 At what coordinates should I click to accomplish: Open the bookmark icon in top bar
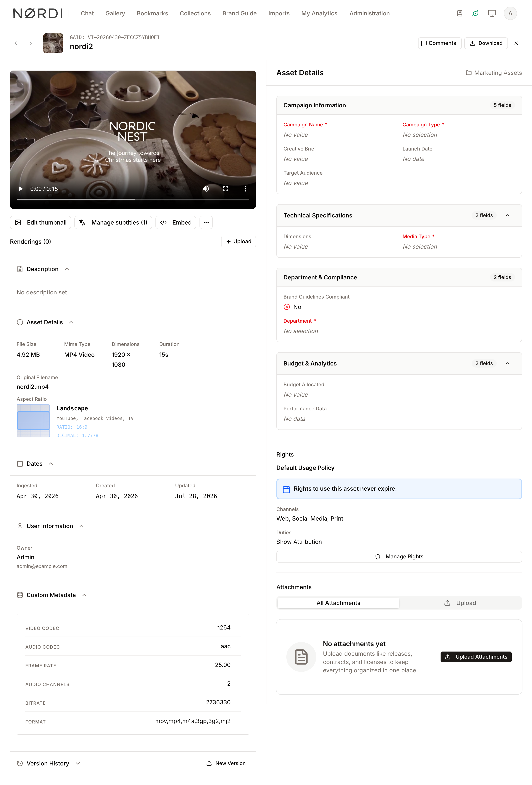[459, 13]
